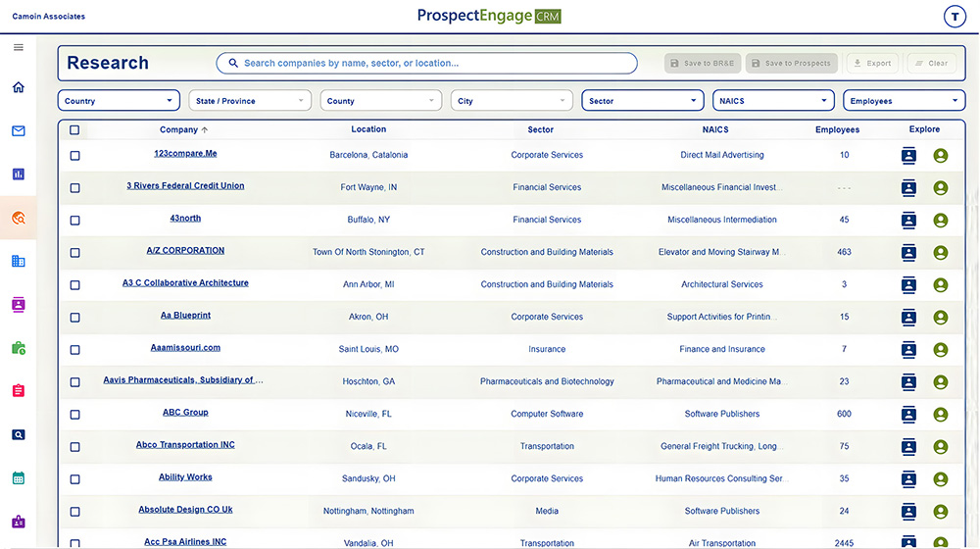Click the Clear button

(x=931, y=63)
